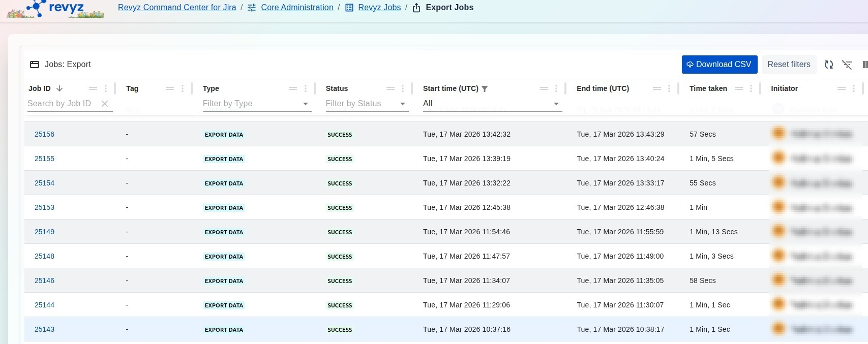
Task: Navigate to Revyz Jobs breadcrumb
Action: coord(379,8)
